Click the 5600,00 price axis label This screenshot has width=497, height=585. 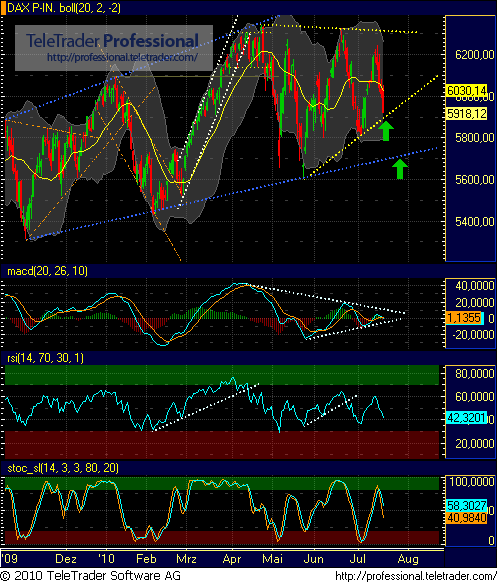point(474,179)
